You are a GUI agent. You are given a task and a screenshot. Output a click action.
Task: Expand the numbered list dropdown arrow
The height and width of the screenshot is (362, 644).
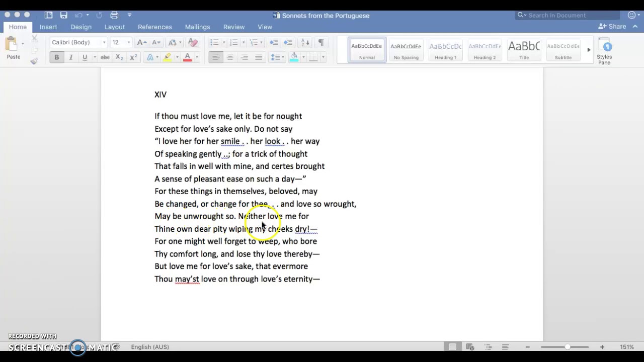coord(244,43)
